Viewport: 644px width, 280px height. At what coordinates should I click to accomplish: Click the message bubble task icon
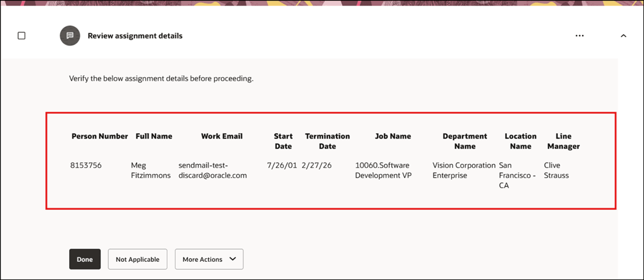pos(70,36)
